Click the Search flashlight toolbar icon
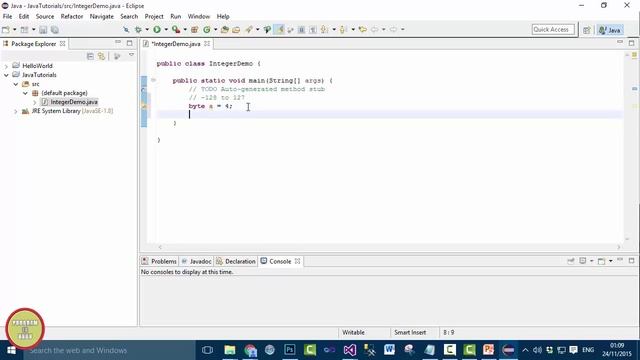 249,30
